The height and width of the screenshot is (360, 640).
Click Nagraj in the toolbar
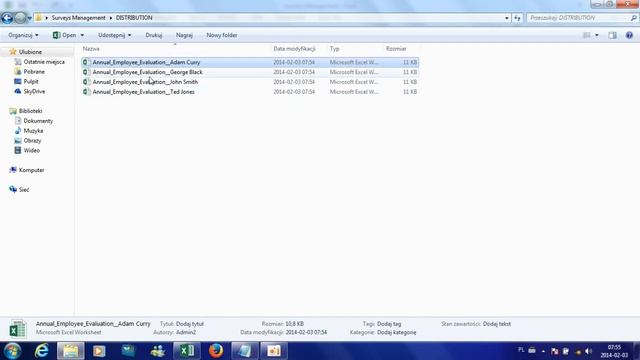tap(184, 35)
